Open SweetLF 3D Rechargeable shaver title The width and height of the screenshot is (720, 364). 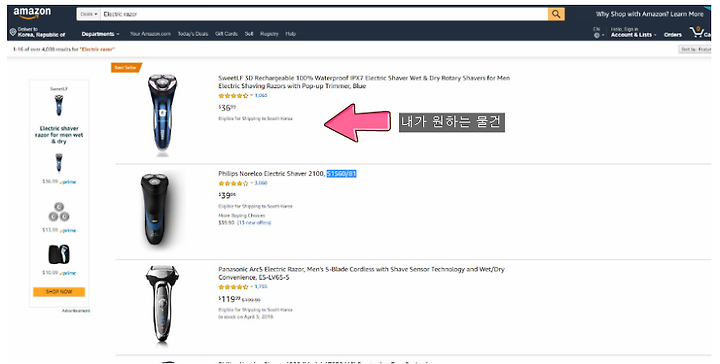tap(364, 82)
